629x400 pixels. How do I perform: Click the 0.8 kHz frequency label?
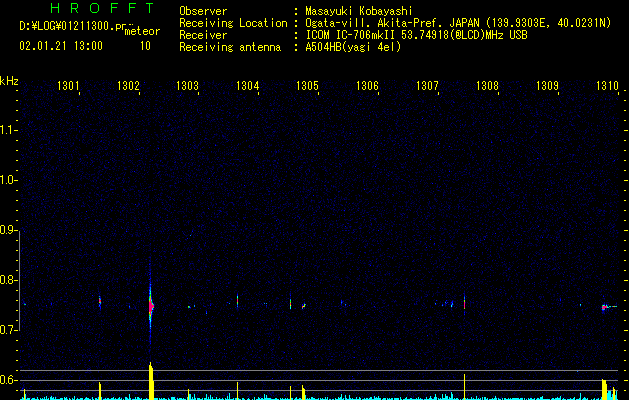9,280
